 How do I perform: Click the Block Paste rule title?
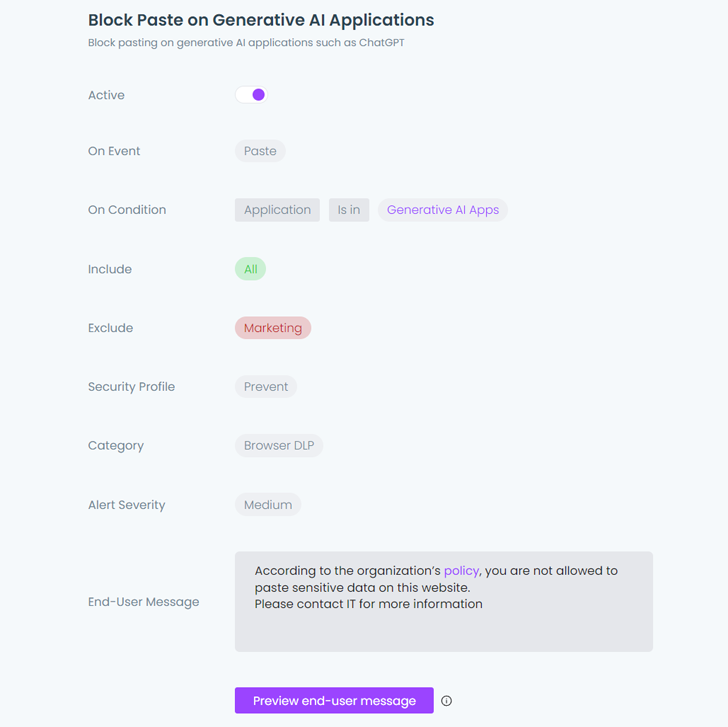(261, 20)
